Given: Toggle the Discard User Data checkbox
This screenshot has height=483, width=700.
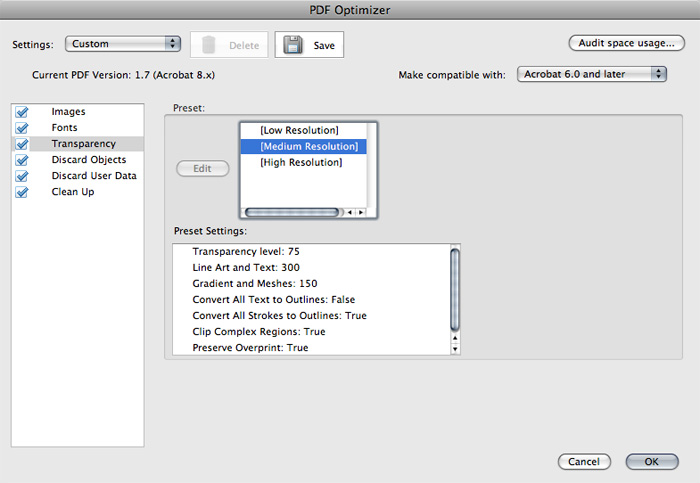Looking at the screenshot, I should (x=22, y=176).
